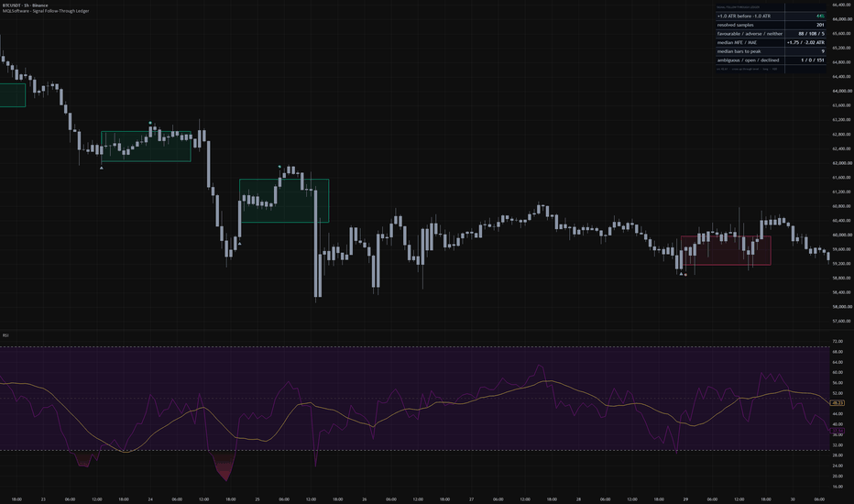The height and width of the screenshot is (504, 854).
Task: Click the 29 date label on time axis
Action: [685, 499]
